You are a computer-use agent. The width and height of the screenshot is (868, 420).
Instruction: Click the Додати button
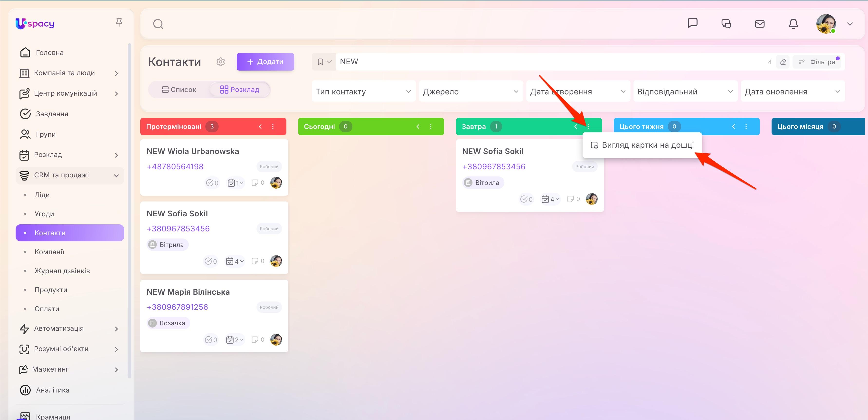[265, 62]
